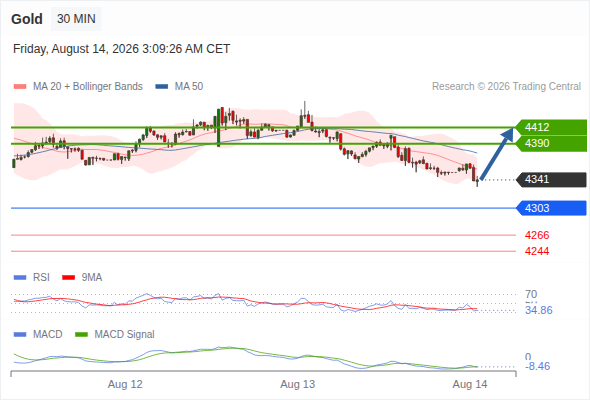The height and width of the screenshot is (400, 590).
Task: Click the 9MA red legend swatch
Action: tap(68, 278)
